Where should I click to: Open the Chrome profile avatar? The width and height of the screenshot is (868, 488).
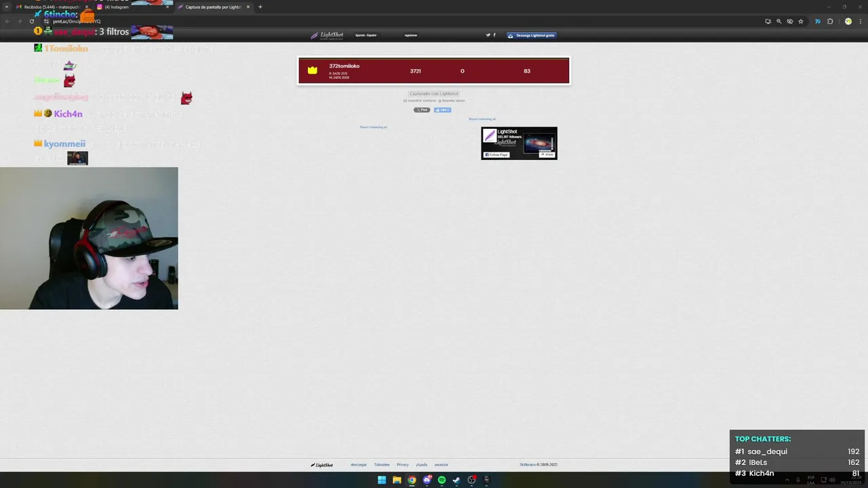click(x=848, y=21)
